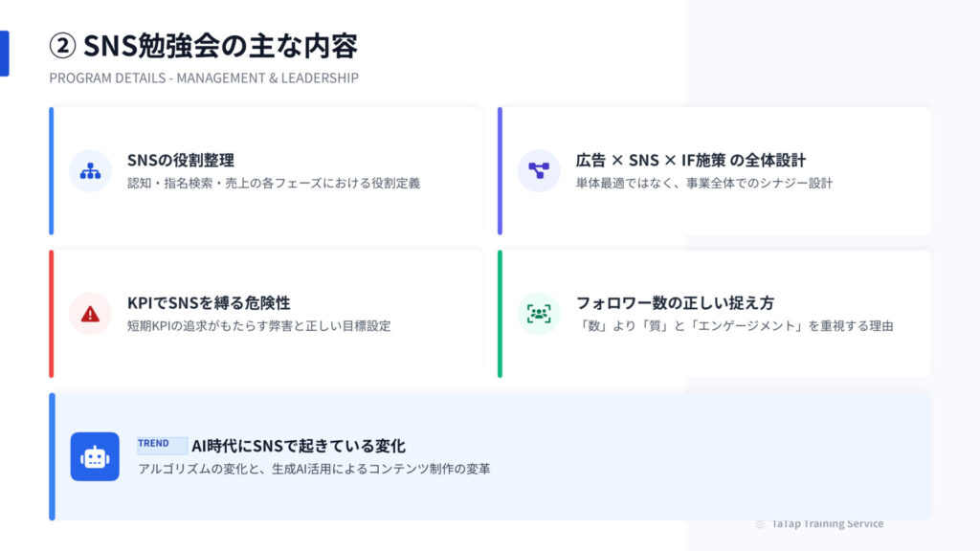Select the 'SNSの役割整理' card heading

coord(181,161)
